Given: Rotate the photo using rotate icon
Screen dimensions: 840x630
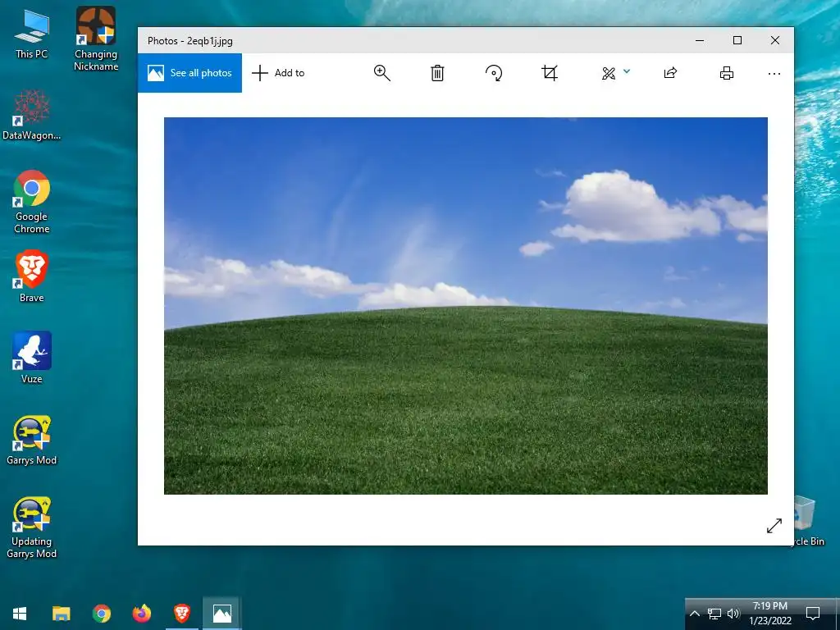Looking at the screenshot, I should pyautogui.click(x=493, y=73).
